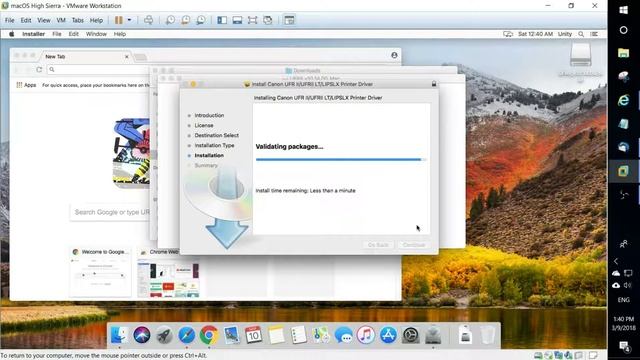Screen dimensions: 640x360
Task: Open Maps from the Dock
Action: pos(321,336)
